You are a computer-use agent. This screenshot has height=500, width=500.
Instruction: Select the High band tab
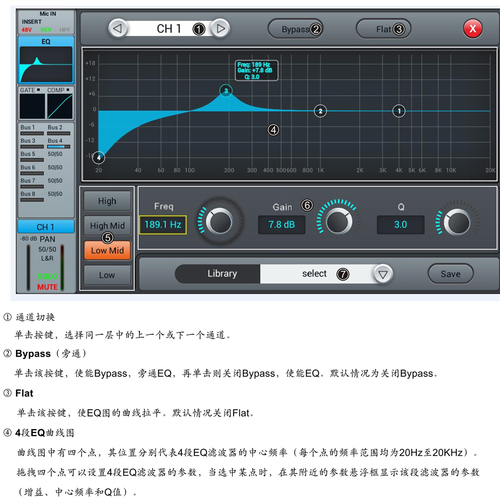[107, 201]
